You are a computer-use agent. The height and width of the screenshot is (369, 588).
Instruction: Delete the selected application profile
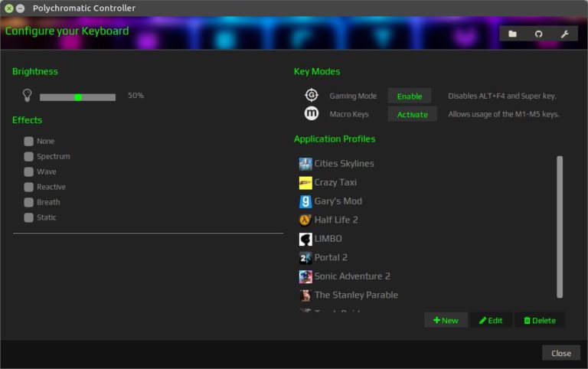tap(540, 320)
